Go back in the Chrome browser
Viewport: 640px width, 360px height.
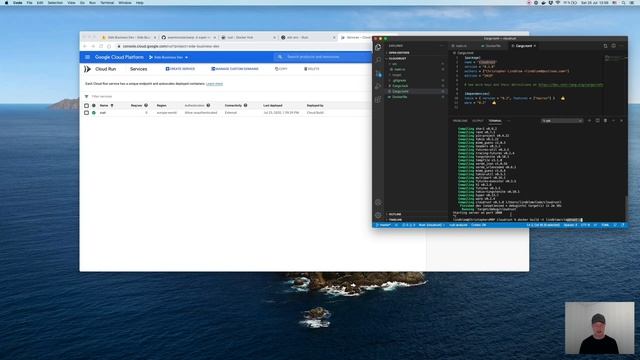tap(85, 46)
